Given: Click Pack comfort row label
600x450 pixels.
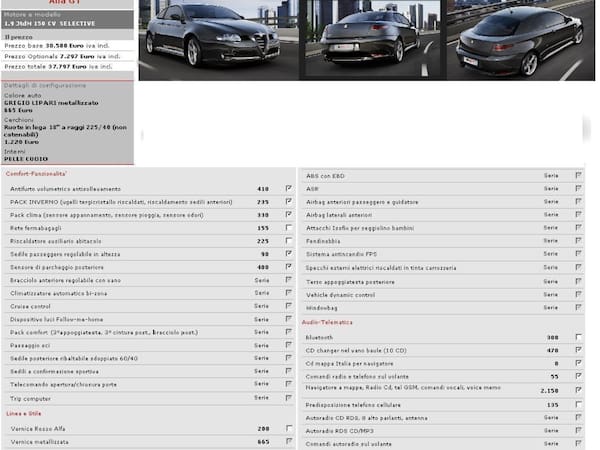Looking at the screenshot, I should tap(104, 332).
